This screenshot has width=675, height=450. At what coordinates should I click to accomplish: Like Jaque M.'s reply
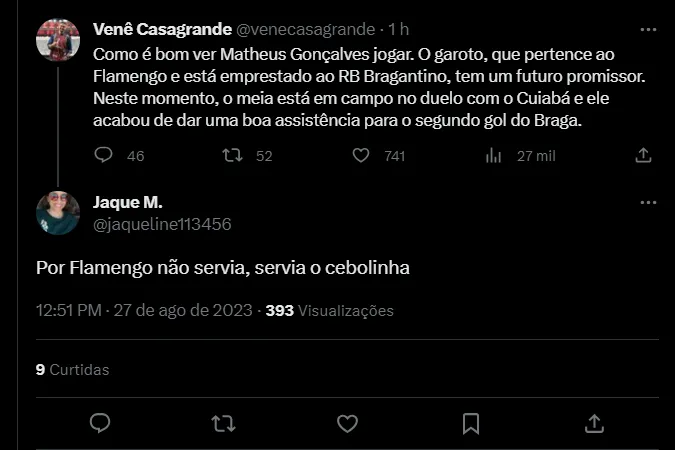(x=347, y=423)
